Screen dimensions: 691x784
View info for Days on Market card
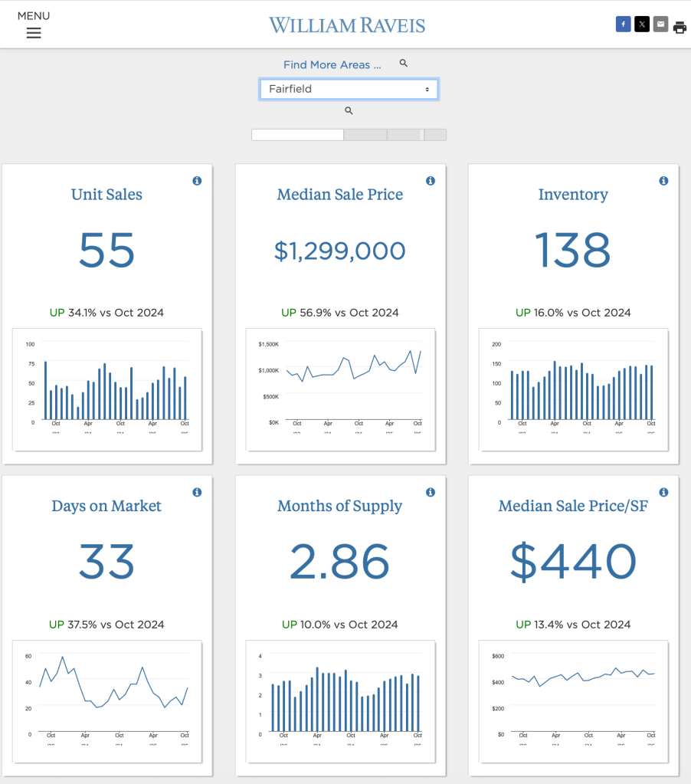(197, 492)
